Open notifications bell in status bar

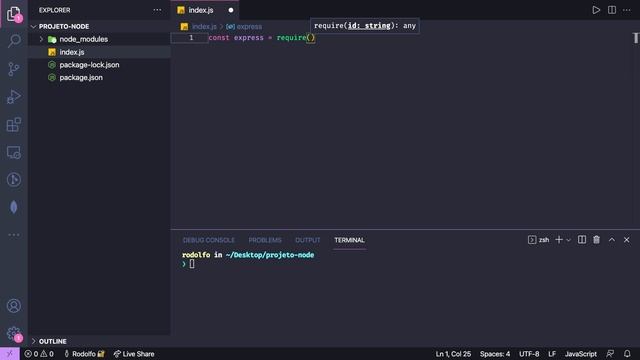tap(627, 354)
